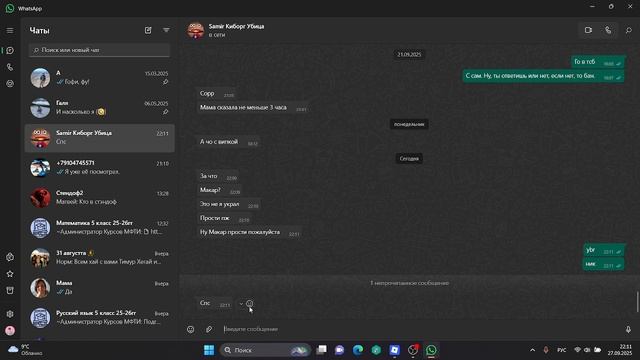Open Русский язык 5 класс 25-26гг chat
This screenshot has width=640, height=360.
pos(100,318)
